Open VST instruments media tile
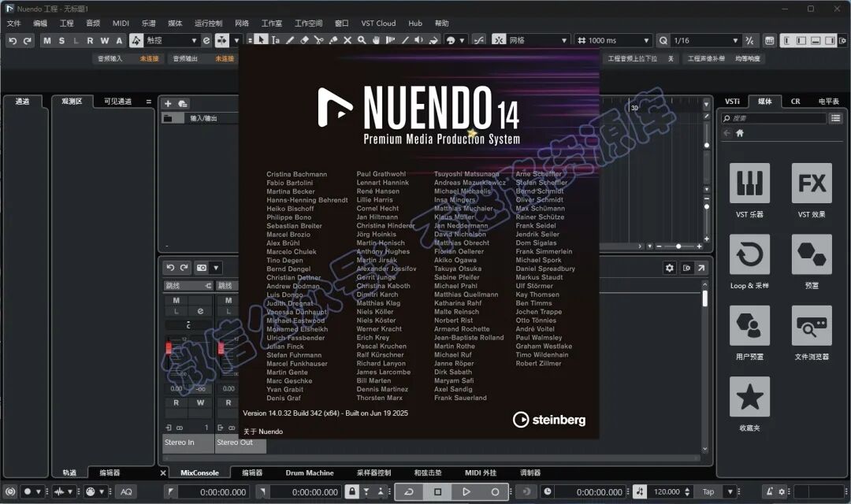 coord(749,183)
